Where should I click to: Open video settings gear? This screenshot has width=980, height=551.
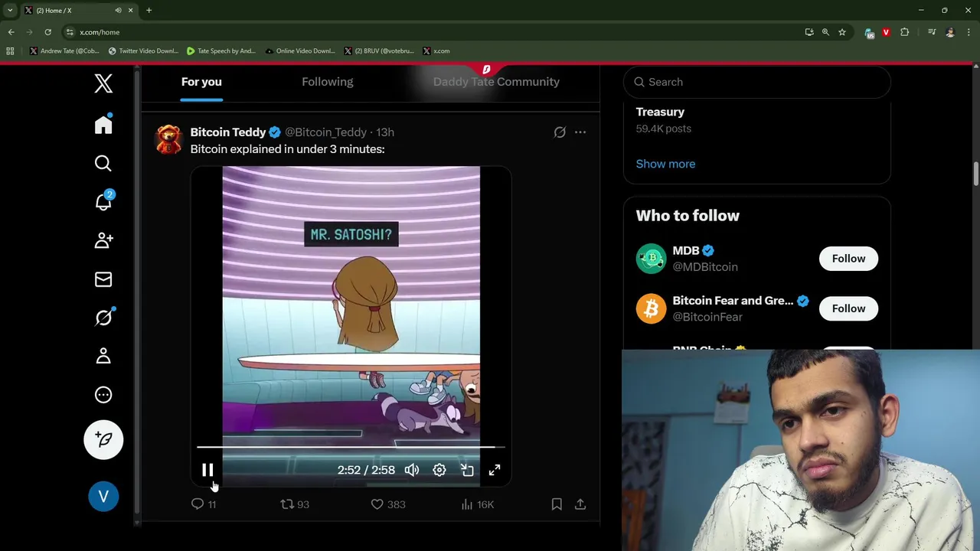pyautogui.click(x=439, y=470)
